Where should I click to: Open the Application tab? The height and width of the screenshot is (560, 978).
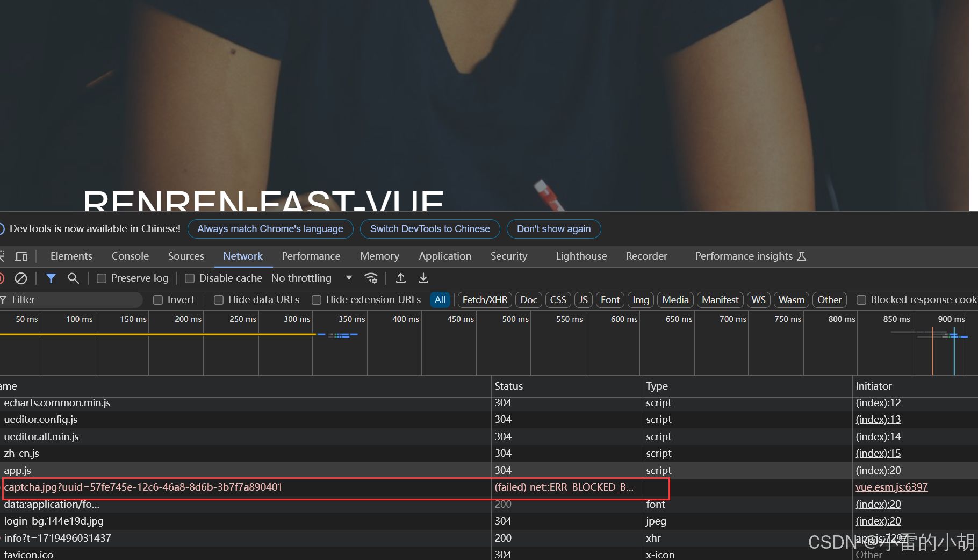click(445, 256)
